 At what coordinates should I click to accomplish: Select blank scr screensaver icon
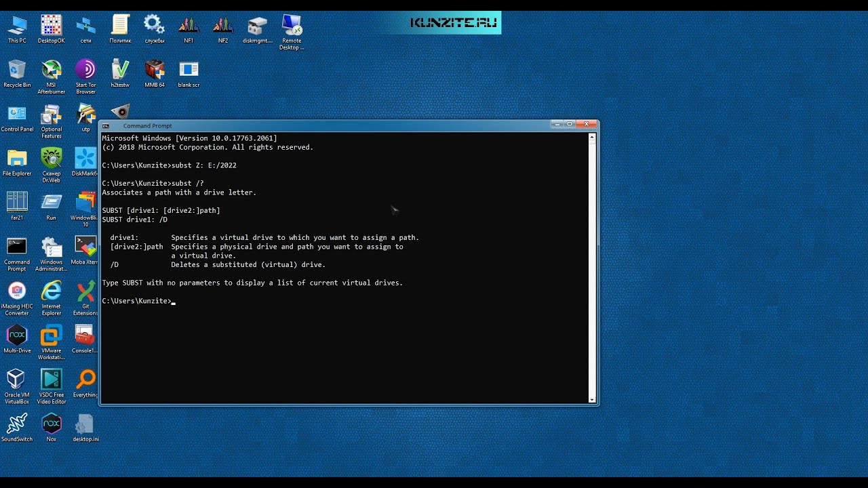click(189, 74)
